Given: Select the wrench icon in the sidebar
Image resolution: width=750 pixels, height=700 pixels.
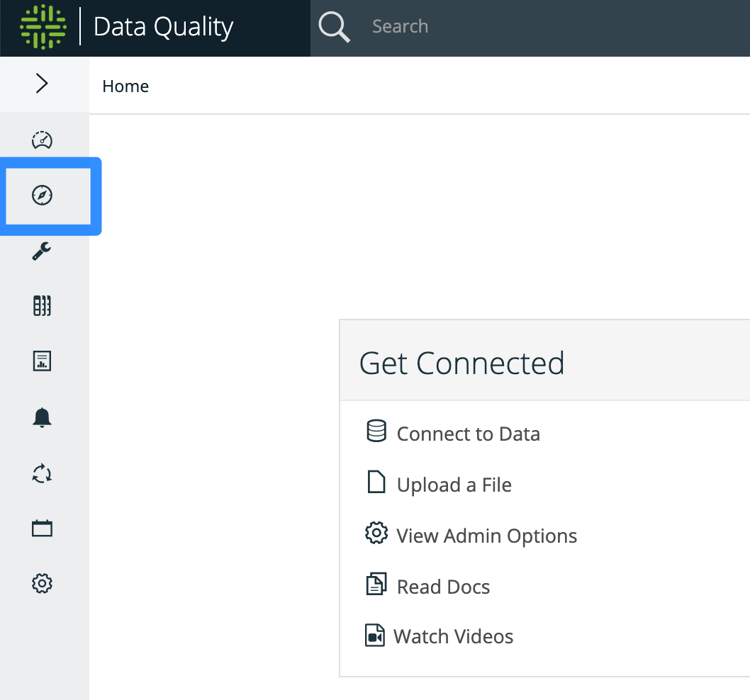Looking at the screenshot, I should click(43, 251).
